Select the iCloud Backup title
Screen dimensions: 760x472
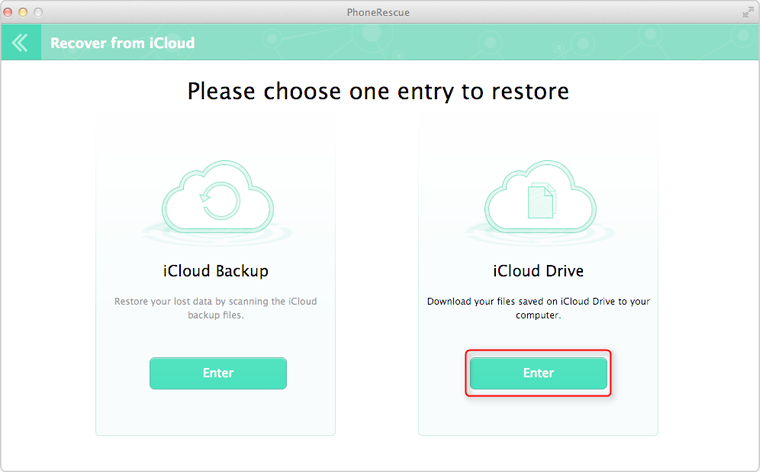tap(215, 270)
